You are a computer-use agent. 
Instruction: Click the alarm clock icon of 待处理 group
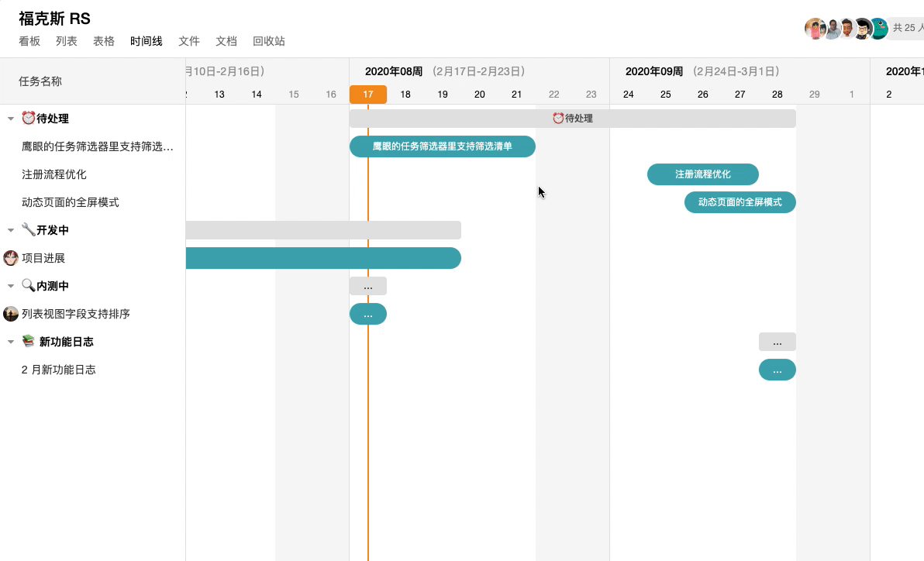click(29, 119)
